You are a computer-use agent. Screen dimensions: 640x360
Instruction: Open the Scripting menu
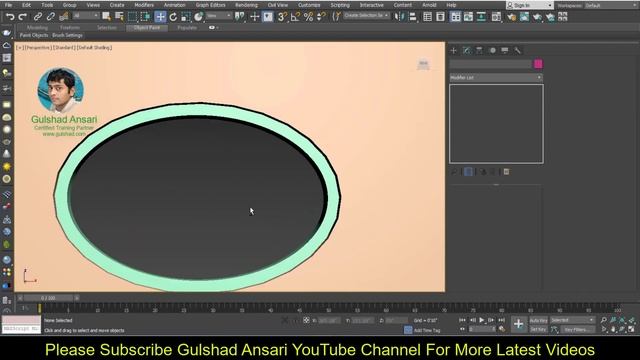[340, 5]
